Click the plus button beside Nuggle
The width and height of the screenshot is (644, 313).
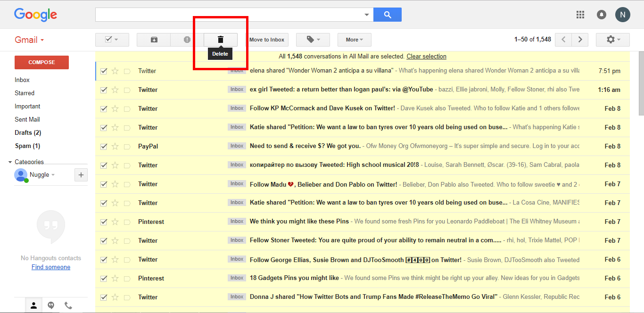(81, 175)
